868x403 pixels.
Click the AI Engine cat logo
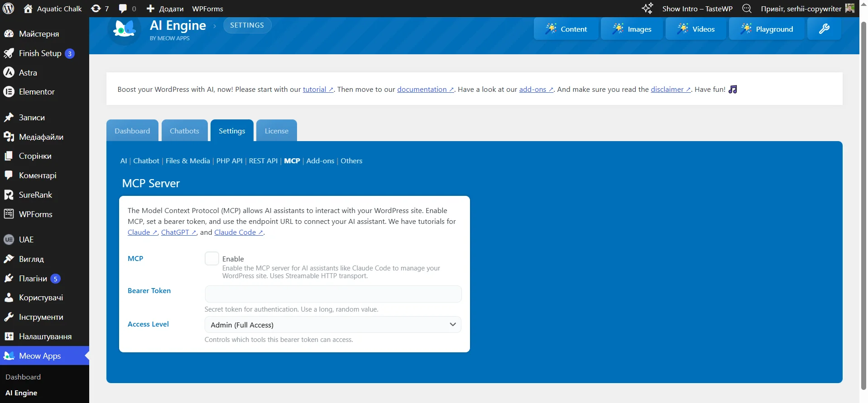(x=124, y=29)
